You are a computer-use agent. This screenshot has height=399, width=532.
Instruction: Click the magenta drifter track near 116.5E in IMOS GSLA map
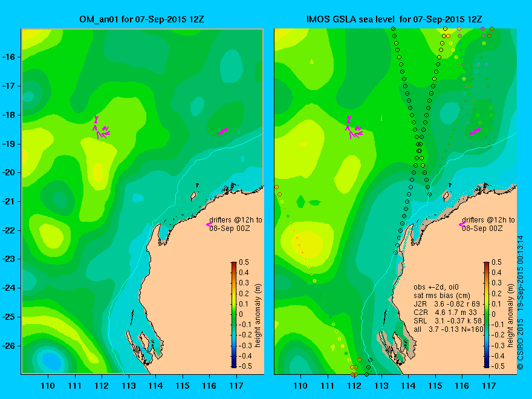point(475,131)
